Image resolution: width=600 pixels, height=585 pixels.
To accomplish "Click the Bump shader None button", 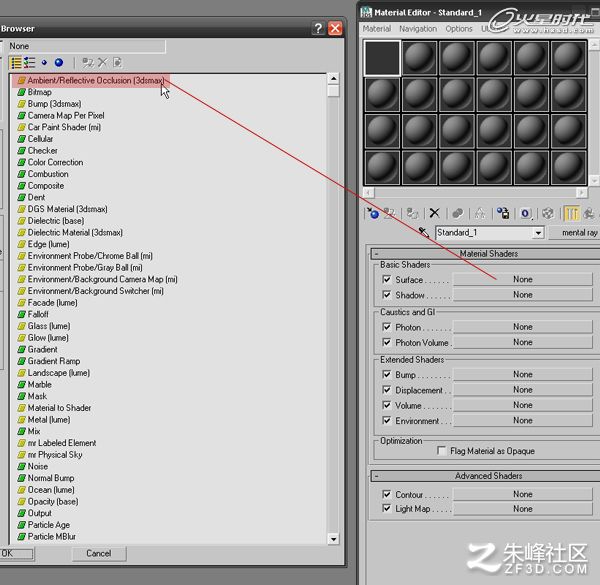I will 523,374.
